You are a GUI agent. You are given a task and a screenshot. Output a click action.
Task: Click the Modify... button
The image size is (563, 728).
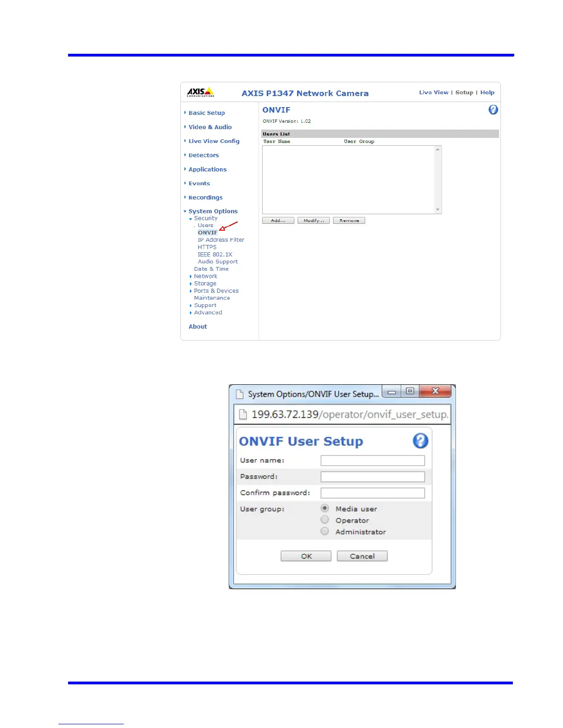pyautogui.click(x=314, y=221)
